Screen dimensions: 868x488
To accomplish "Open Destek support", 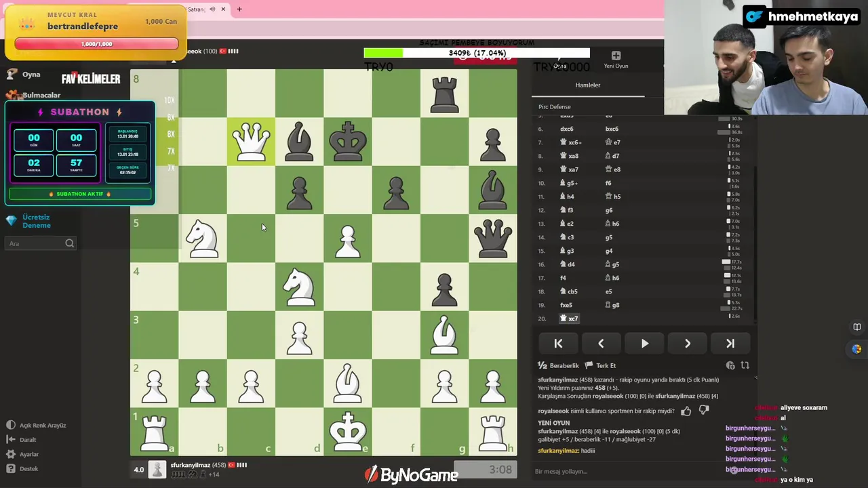I will (x=22, y=469).
